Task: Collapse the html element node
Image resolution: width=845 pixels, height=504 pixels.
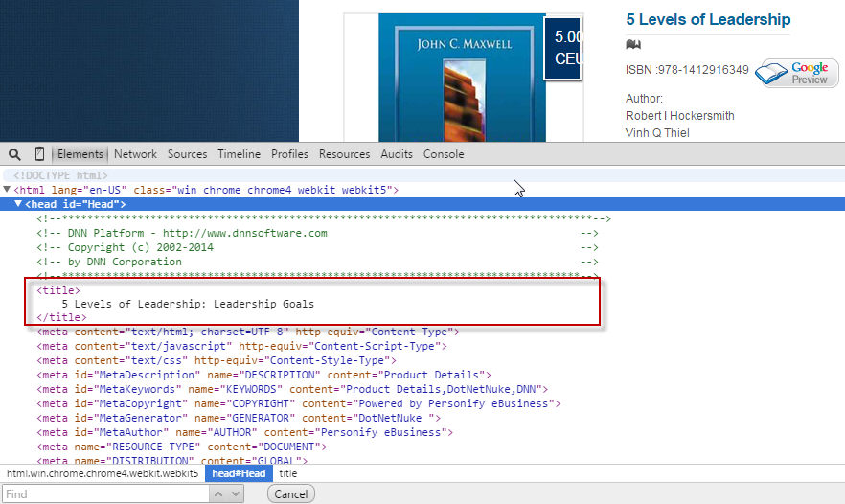Action: point(7,190)
